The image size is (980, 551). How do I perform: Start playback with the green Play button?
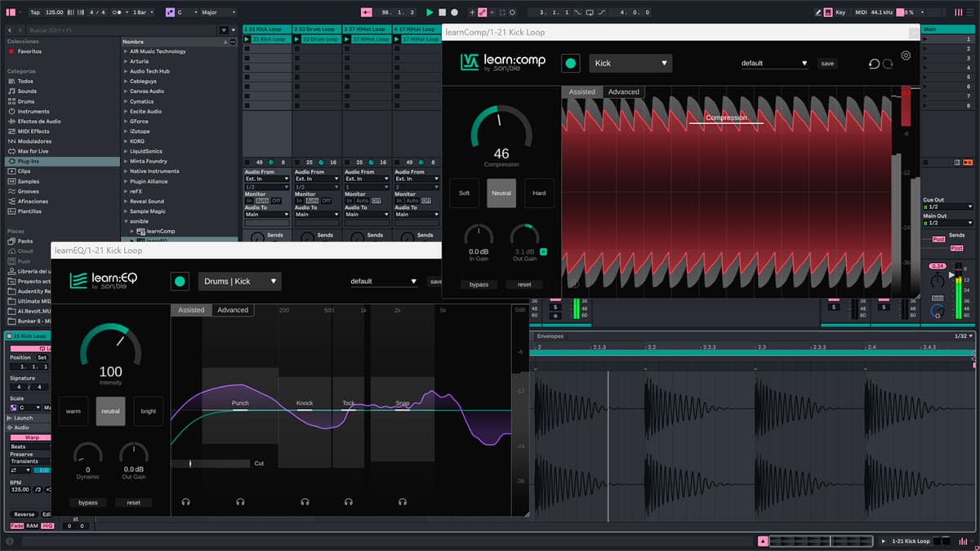click(430, 12)
